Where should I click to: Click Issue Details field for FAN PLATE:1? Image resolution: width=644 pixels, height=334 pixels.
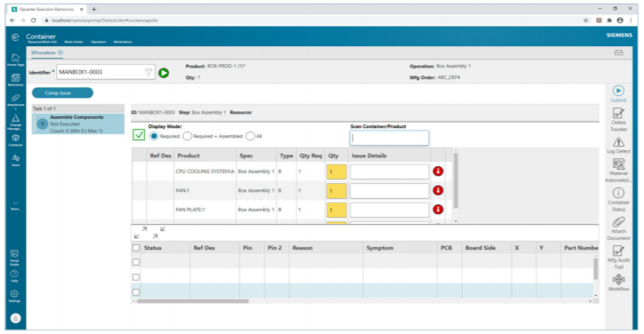coord(389,210)
